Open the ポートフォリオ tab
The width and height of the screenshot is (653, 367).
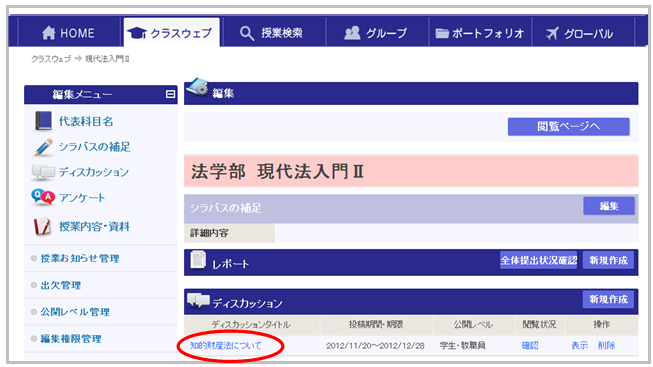(480, 33)
